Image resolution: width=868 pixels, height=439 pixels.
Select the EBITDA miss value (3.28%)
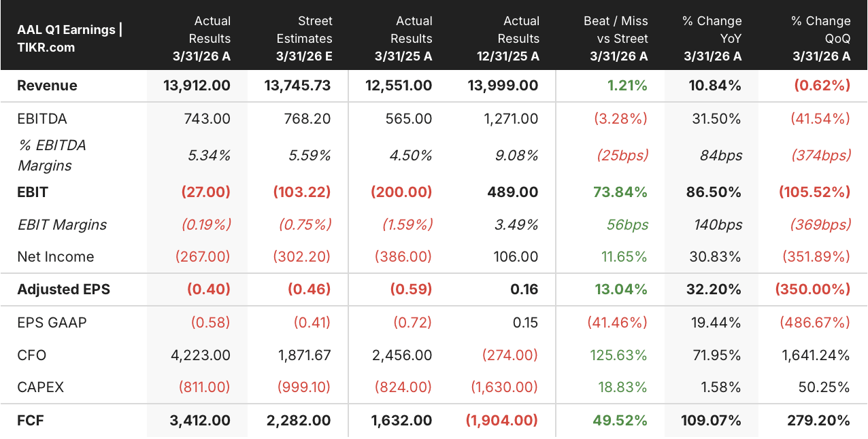[x=620, y=119]
